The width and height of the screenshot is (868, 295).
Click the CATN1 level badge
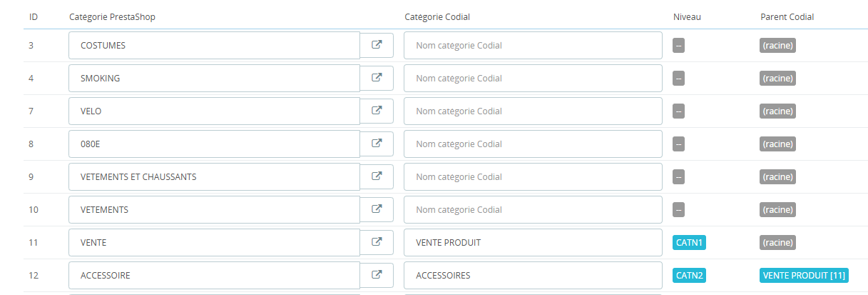[689, 242]
